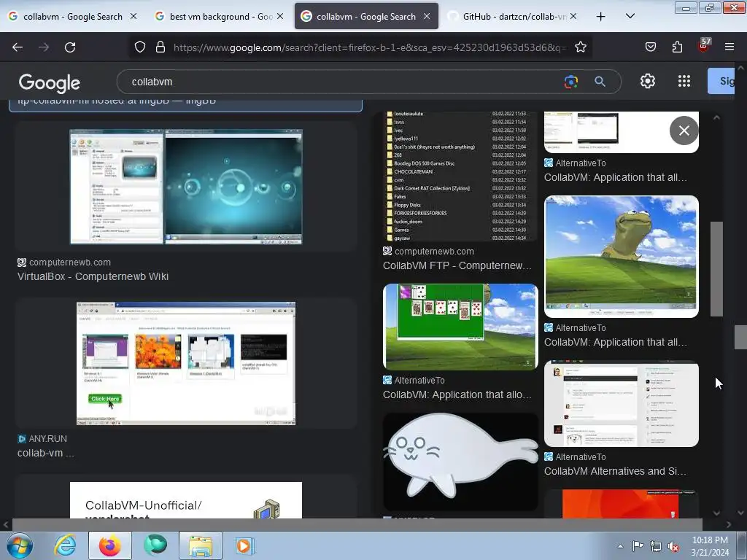Open the Extensions puzzle piece icon
This screenshot has height=560, width=747.
coord(677,47)
